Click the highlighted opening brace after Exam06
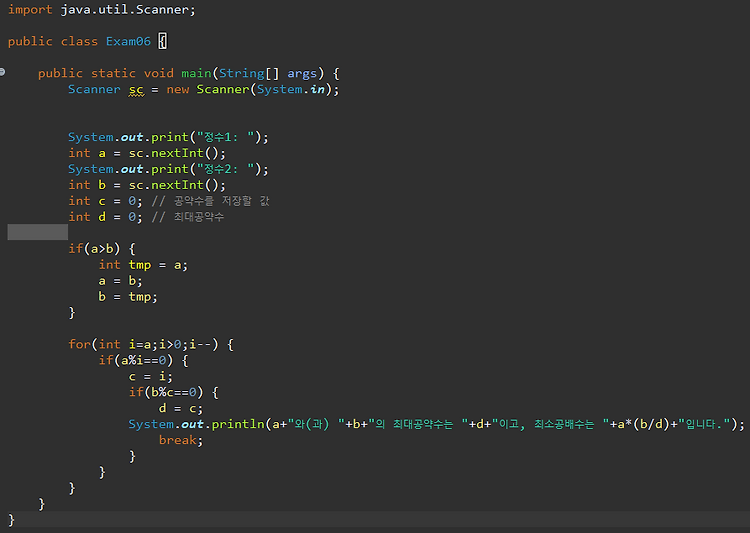Screen dimensions: 750x533 (x=163, y=41)
